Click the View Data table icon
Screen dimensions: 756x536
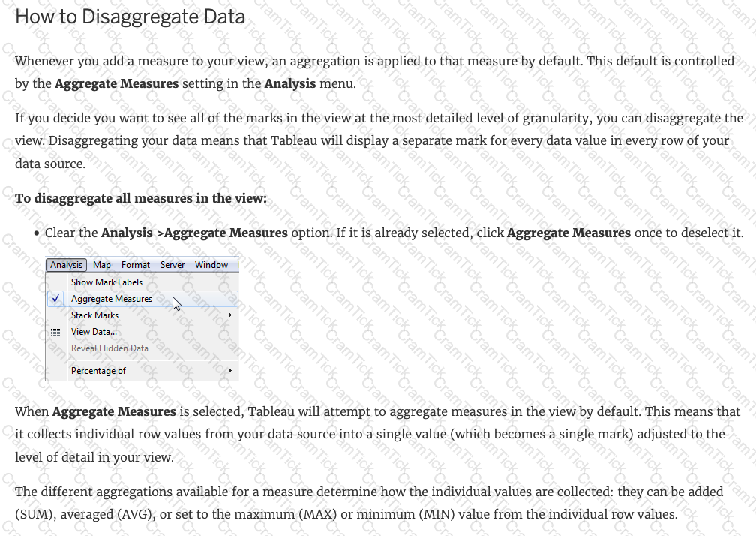56,332
